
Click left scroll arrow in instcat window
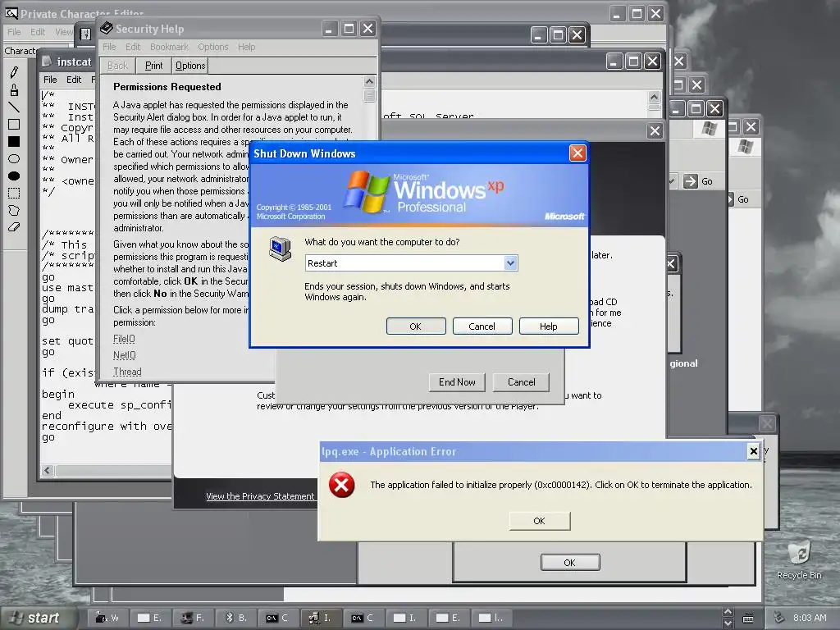pyautogui.click(x=48, y=470)
